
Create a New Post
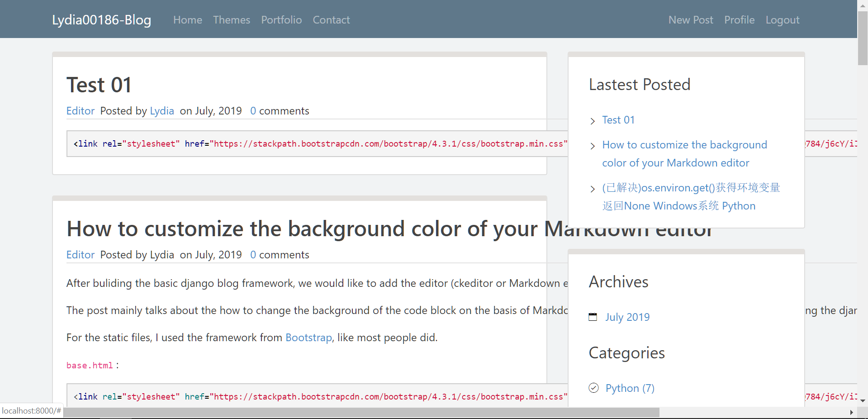690,20
